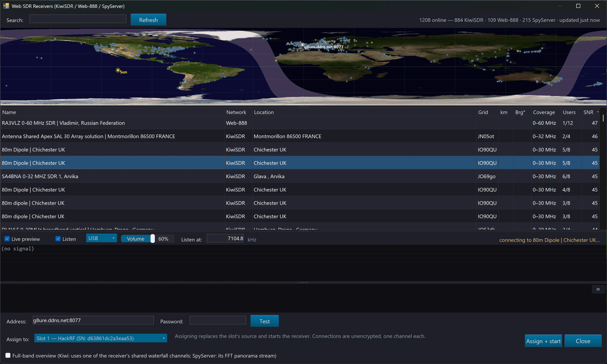Disable the Live preview checkbox
The width and height of the screenshot is (607, 364).
[7, 239]
